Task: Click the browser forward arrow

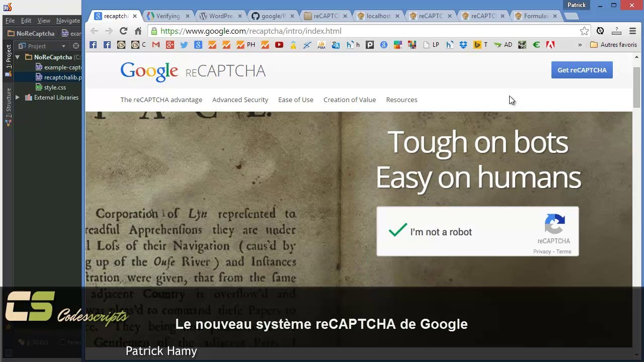Action: 109,31
